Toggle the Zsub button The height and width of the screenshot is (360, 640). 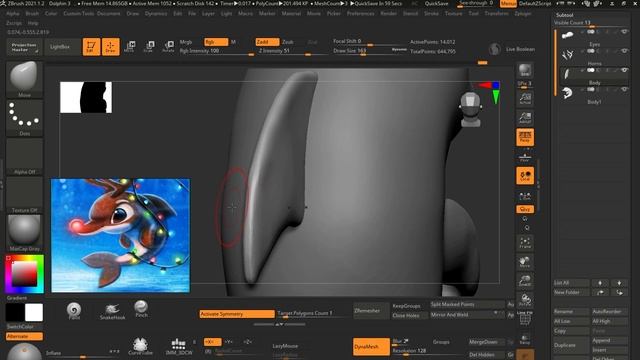[x=288, y=42]
